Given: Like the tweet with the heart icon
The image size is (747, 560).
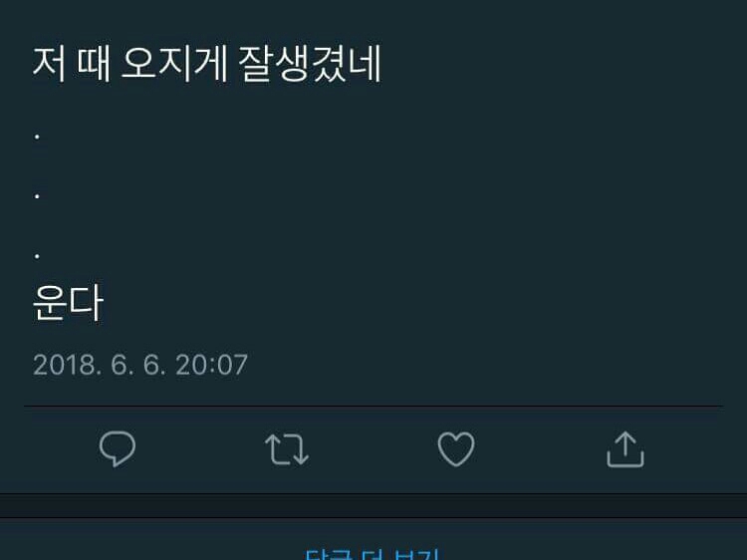Looking at the screenshot, I should 456,449.
